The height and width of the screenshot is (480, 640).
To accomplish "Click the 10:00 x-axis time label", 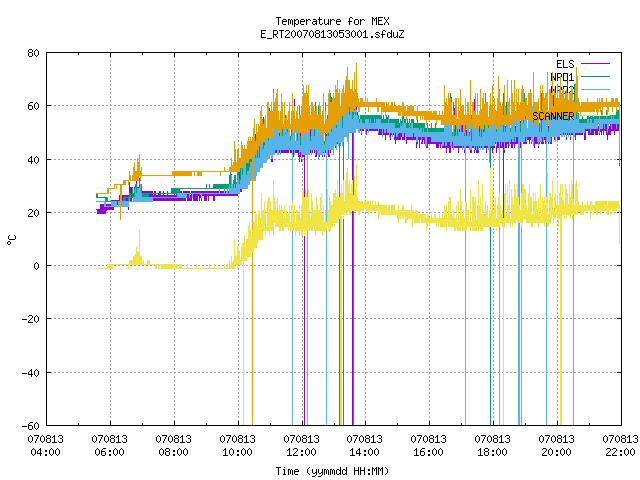I will point(238,452).
